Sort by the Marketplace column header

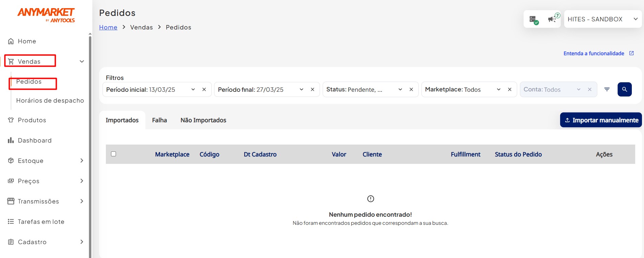coord(172,154)
